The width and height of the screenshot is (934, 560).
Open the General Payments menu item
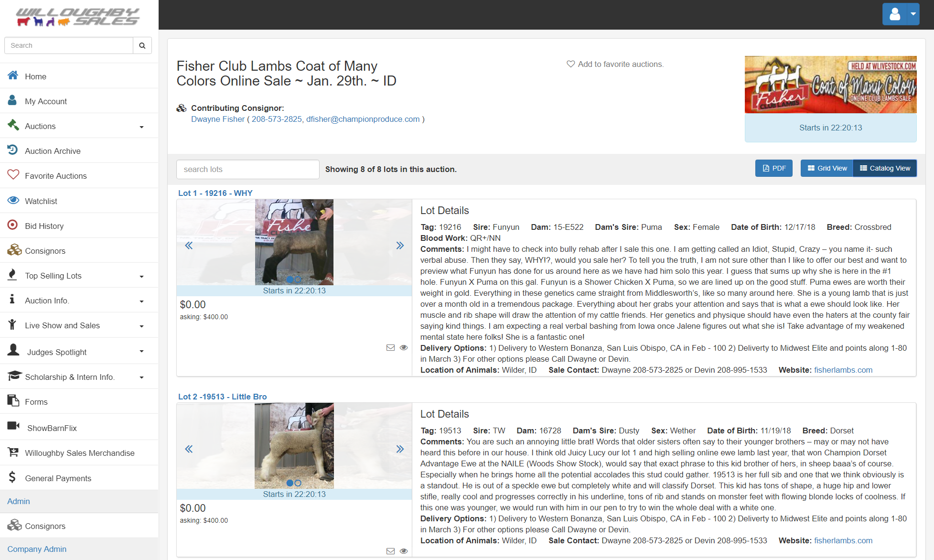[79, 478]
